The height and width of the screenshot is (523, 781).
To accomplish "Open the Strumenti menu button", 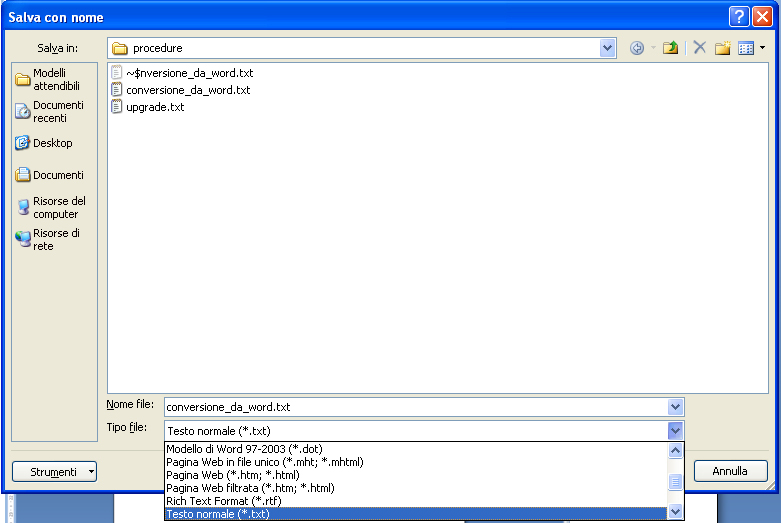I will click(54, 472).
